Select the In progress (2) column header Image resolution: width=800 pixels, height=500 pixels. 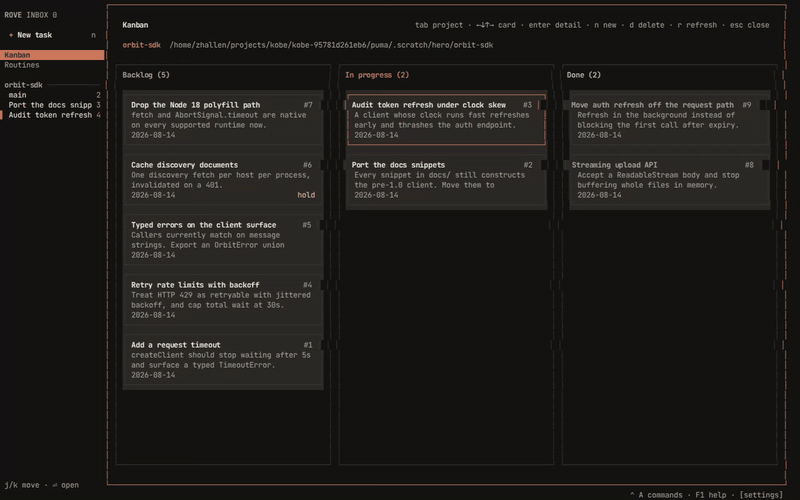click(377, 75)
